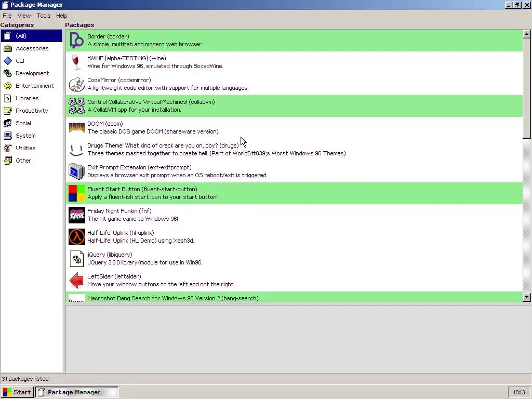Click 'The classic DOS game DOOM' description

[x=153, y=131]
